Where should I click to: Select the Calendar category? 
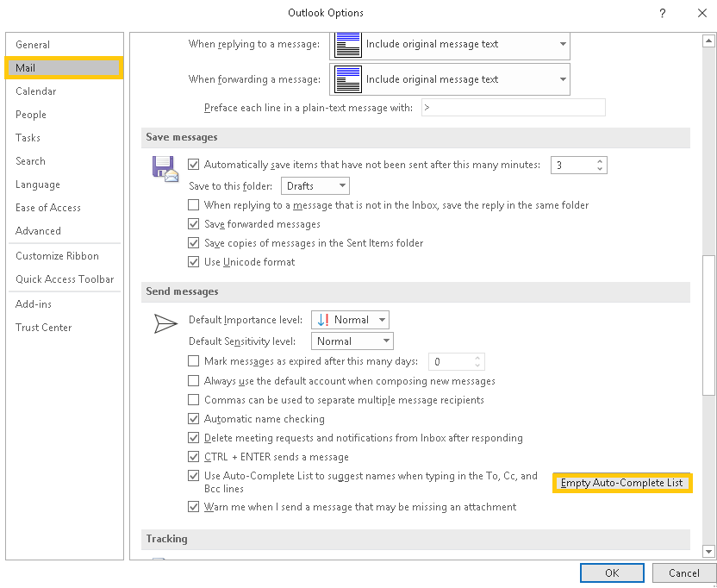coord(65,91)
